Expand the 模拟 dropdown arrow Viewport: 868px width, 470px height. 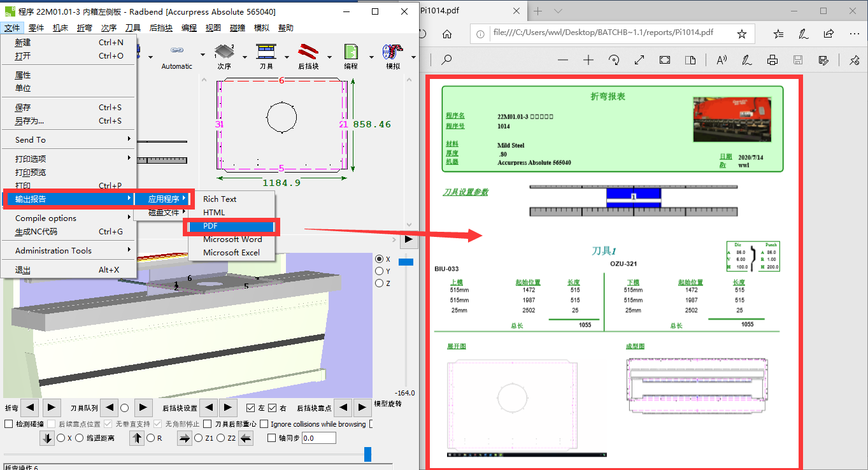[x=413, y=57]
